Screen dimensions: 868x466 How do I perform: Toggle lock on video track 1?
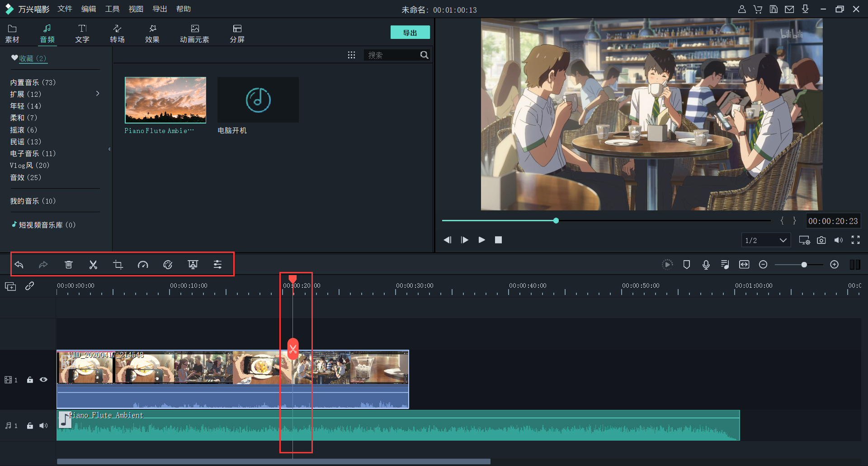(x=30, y=380)
